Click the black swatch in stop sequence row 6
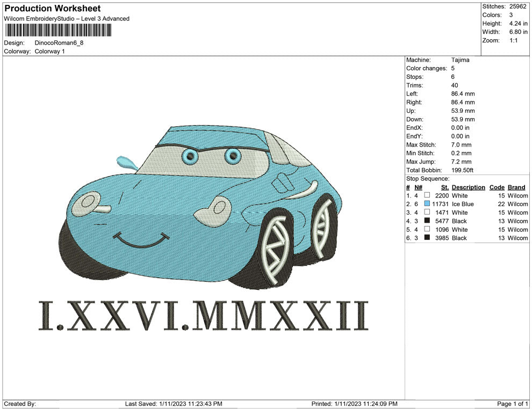 tap(427, 238)
